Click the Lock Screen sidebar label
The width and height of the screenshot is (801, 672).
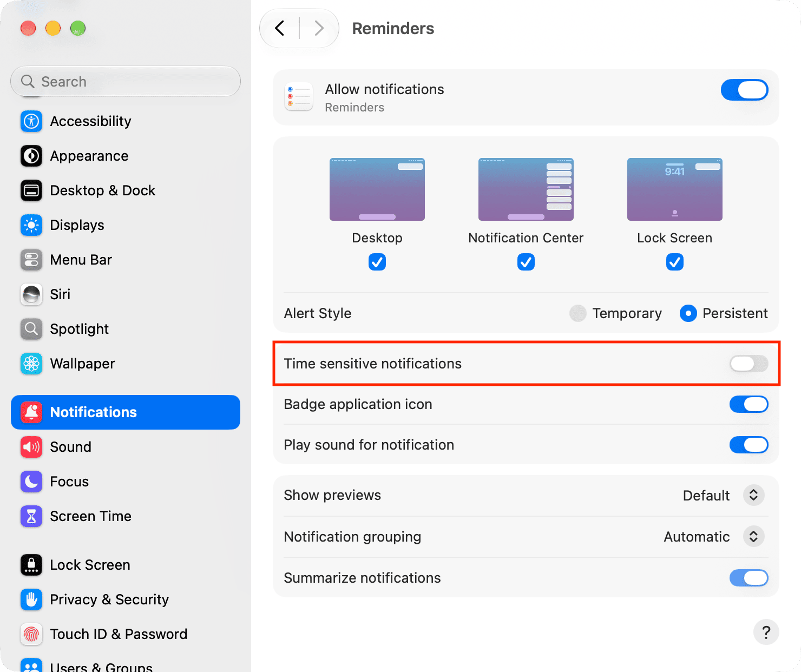pyautogui.click(x=90, y=565)
